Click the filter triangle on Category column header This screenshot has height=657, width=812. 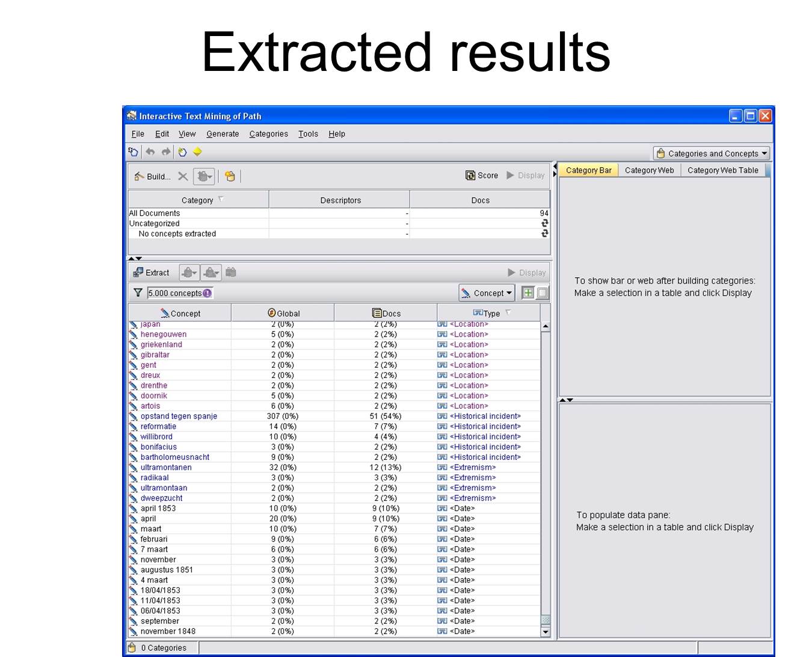[221, 198]
